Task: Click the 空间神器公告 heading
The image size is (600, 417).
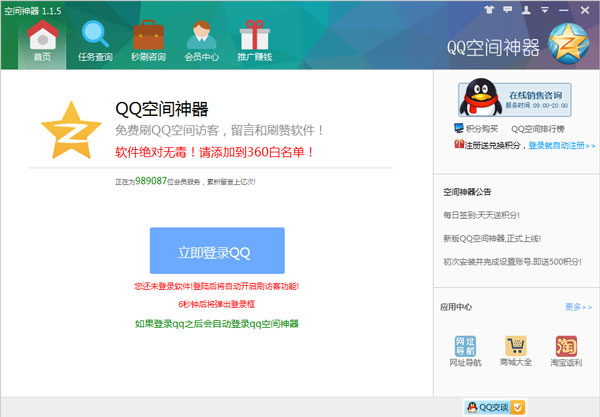Action: (467, 192)
